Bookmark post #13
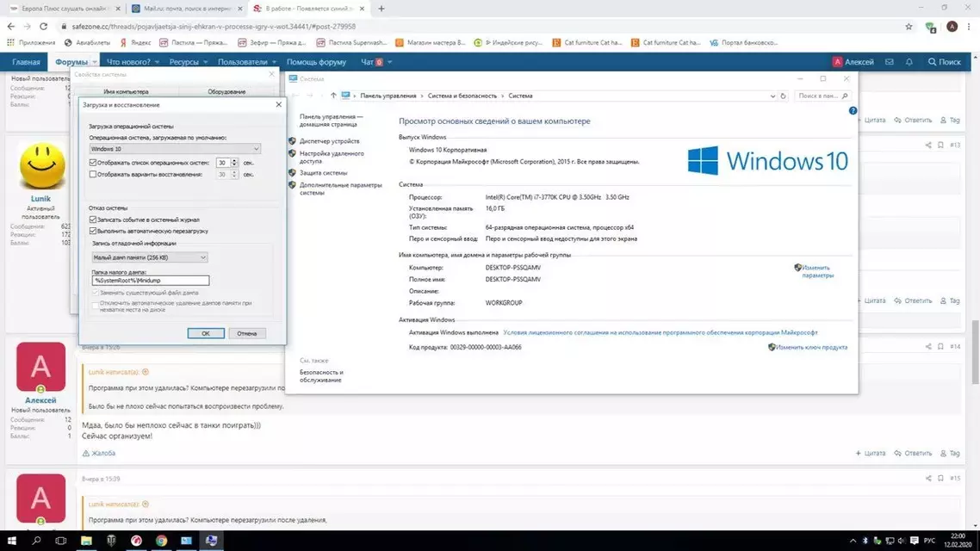The width and height of the screenshot is (980, 551). coord(940,145)
